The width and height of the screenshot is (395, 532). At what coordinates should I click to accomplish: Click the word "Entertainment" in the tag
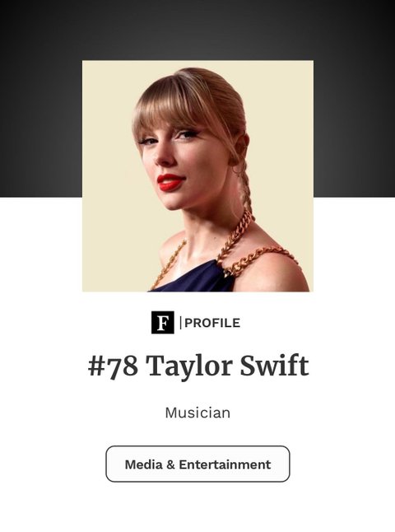[225, 464]
